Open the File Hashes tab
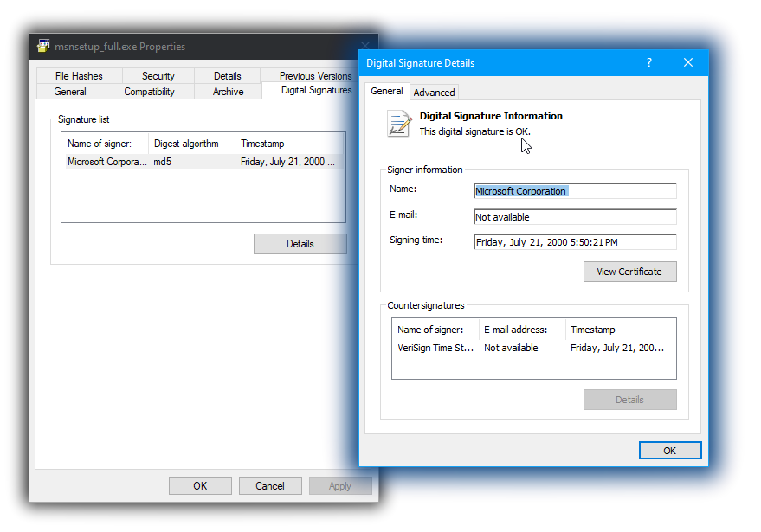The image size is (761, 532). click(79, 76)
